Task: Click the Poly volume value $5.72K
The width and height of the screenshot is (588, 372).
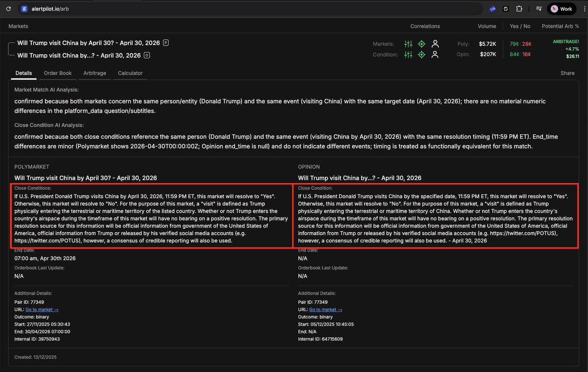Action: pos(488,44)
